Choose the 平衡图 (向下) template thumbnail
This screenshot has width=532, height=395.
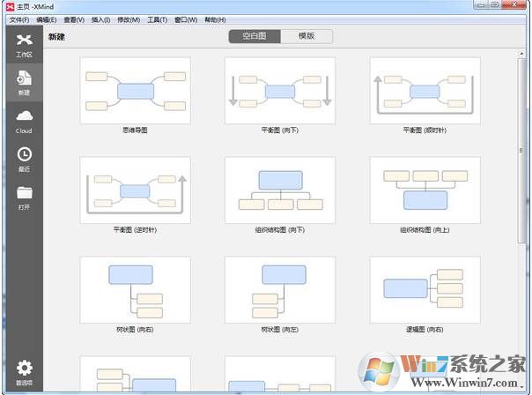[x=279, y=91]
